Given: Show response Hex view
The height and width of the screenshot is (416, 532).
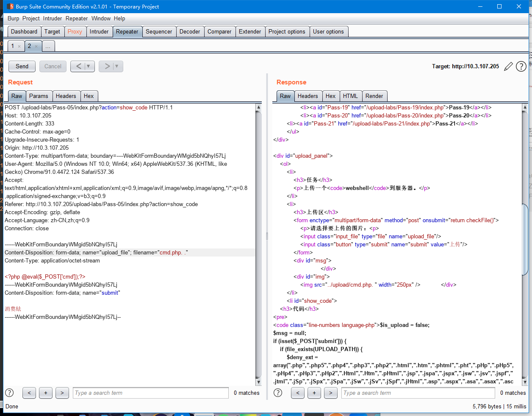Looking at the screenshot, I should 330,96.
